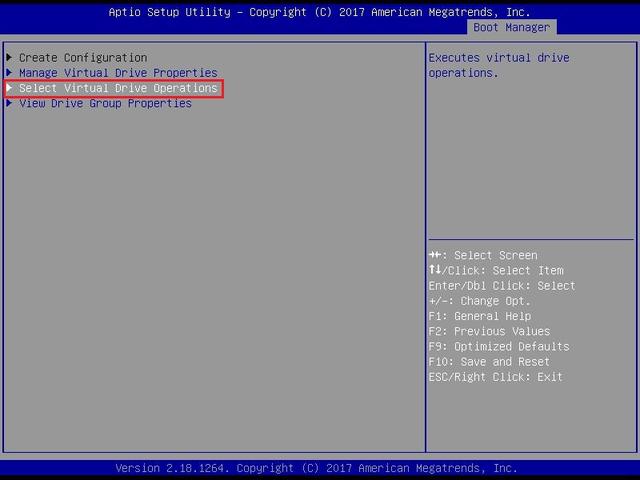Click the F2: Previous Values hint
Image resolution: width=640 pixels, height=480 pixels.
click(489, 331)
